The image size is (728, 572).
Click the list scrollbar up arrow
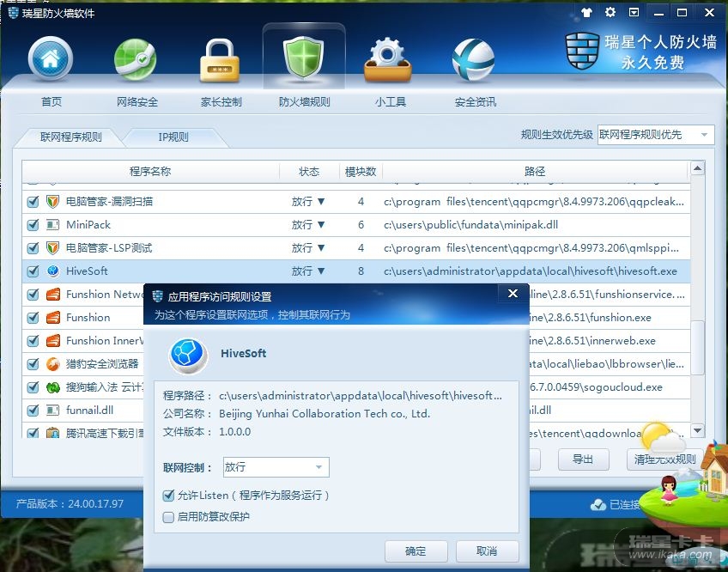697,168
